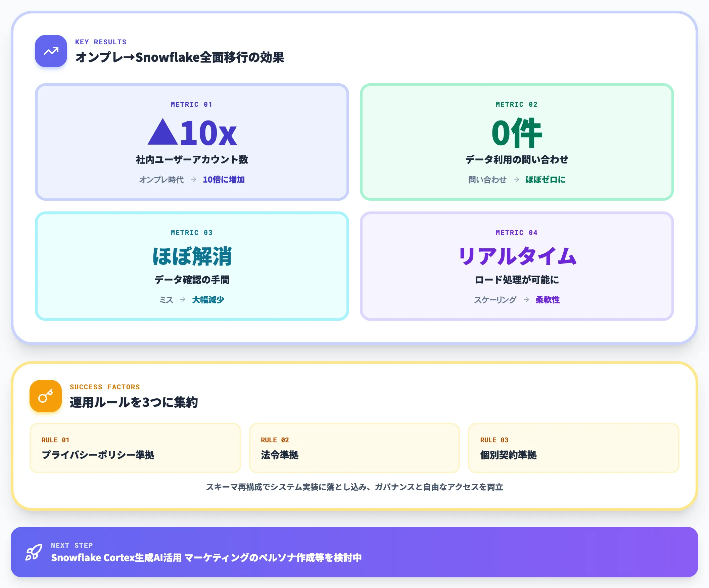Click the arrow icon after 問い合わせ
The width and height of the screenshot is (709, 588).
click(x=516, y=179)
